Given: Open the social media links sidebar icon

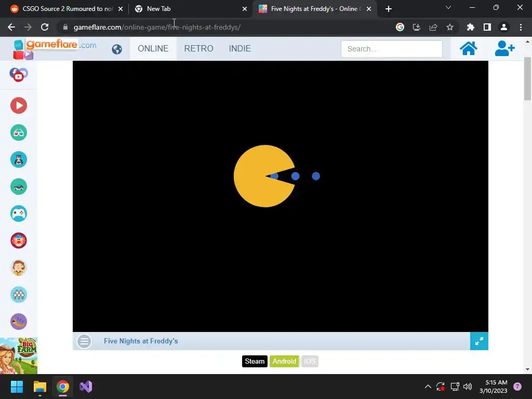Looking at the screenshot, I should tap(19, 74).
